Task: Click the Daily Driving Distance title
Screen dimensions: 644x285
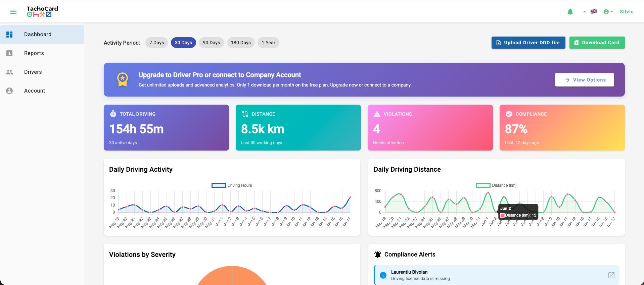Action: click(x=407, y=169)
